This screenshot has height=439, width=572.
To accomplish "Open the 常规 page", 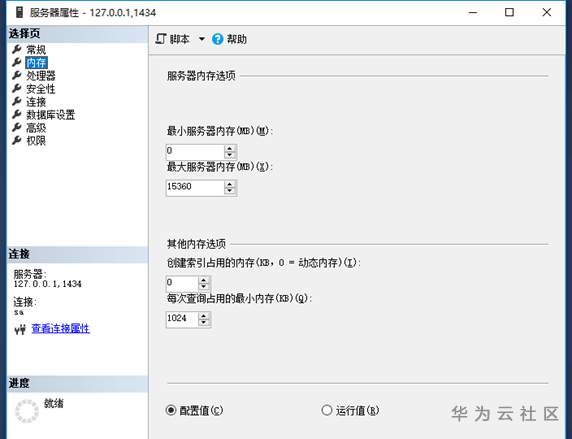I will [x=36, y=50].
